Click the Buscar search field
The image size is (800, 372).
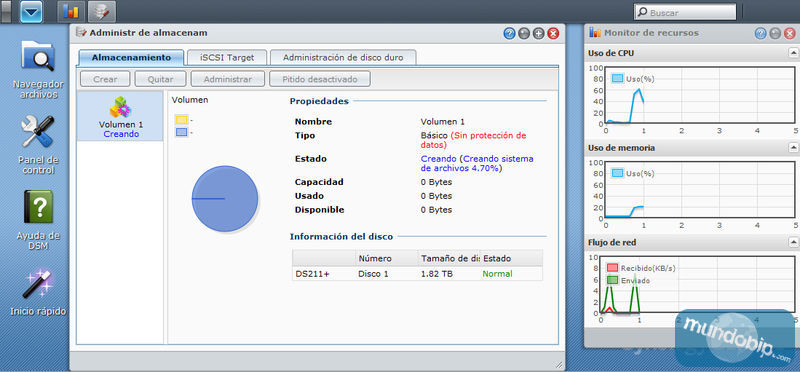click(x=685, y=12)
